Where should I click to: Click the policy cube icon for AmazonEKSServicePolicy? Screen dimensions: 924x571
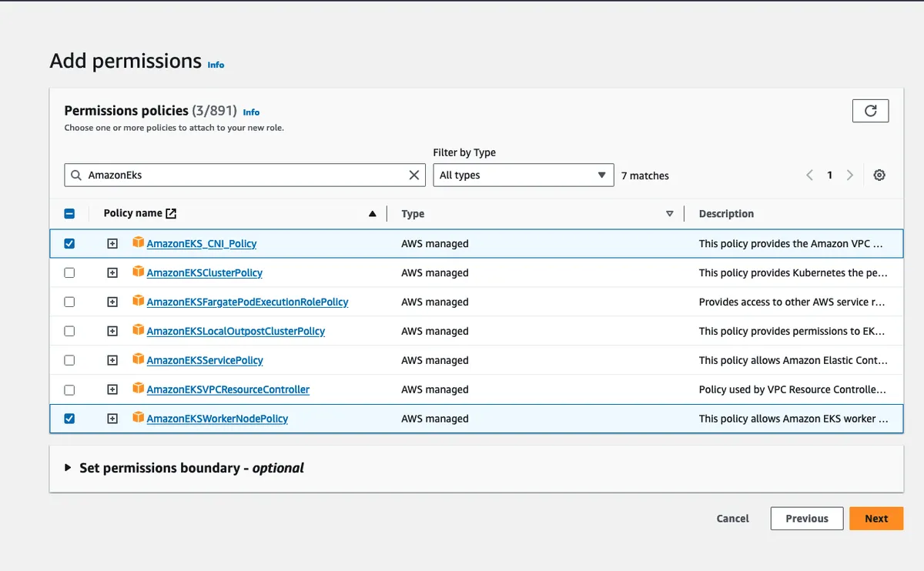(139, 359)
